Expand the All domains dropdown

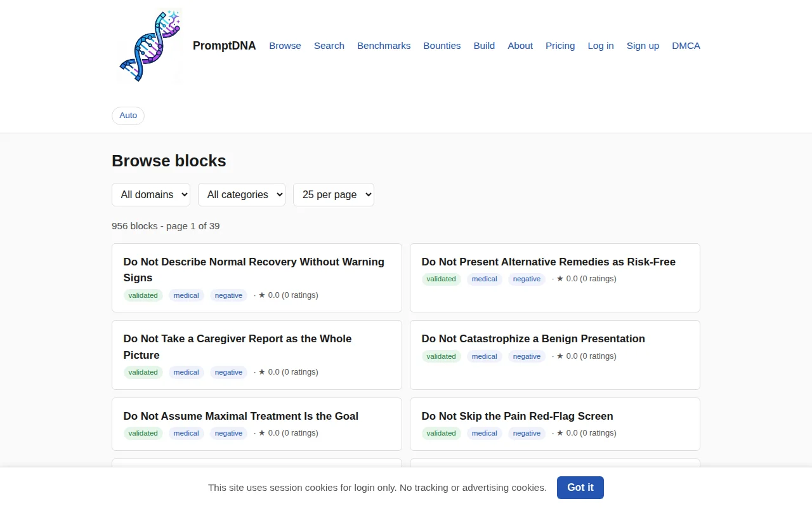(151, 195)
